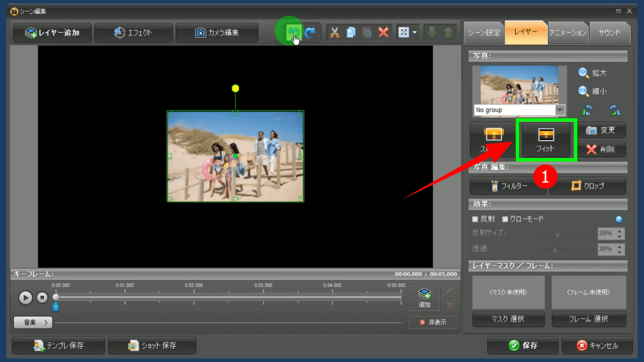The height and width of the screenshot is (362, 644).
Task: Click the copy icon in the toolbar
Action: coord(351,32)
